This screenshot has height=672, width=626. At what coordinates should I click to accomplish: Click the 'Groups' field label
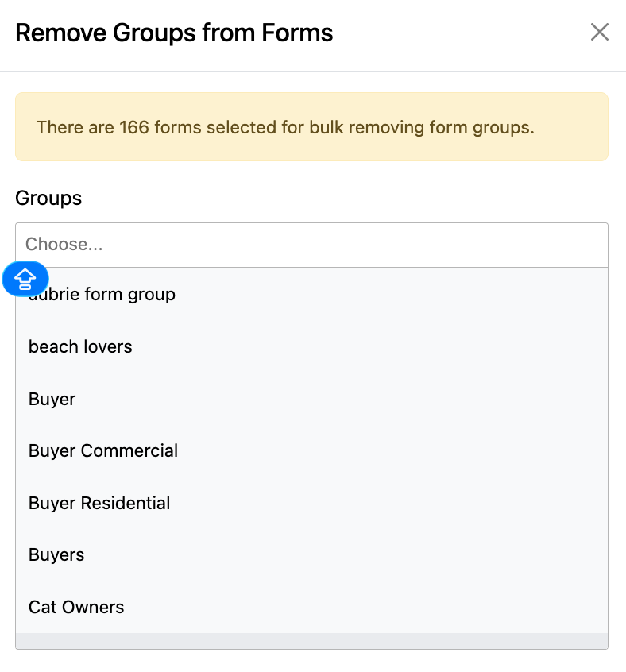point(48,199)
